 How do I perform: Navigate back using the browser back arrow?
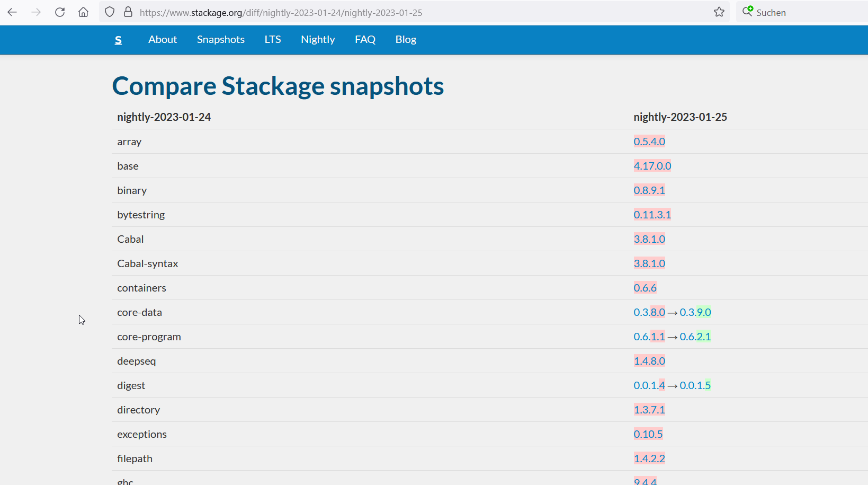pyautogui.click(x=12, y=12)
